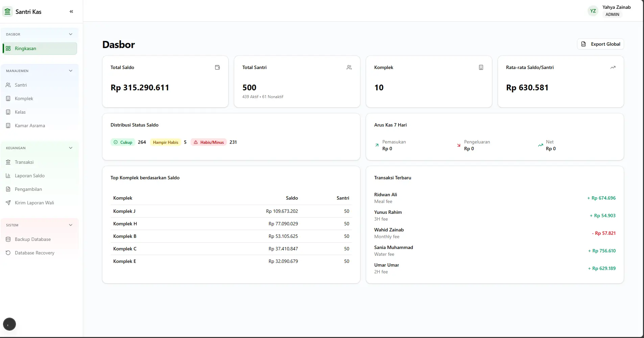Screen dimensions: 644x338
Task: Click the Export Global button
Action: 600,44
